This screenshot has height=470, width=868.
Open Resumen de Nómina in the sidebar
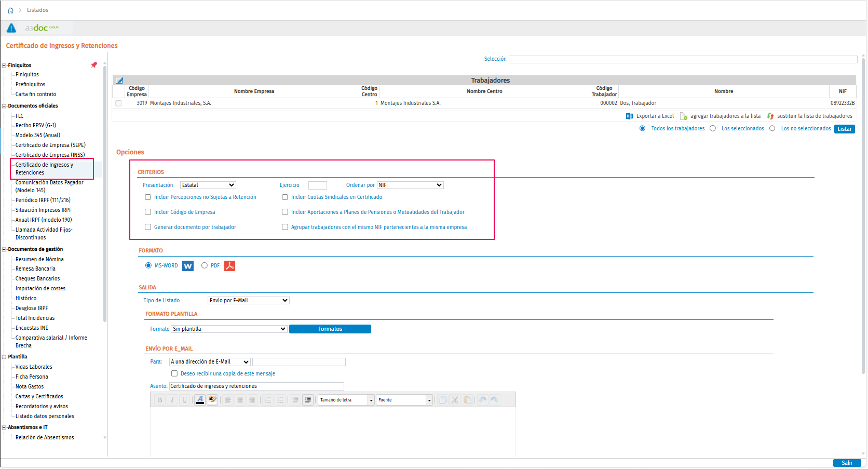pyautogui.click(x=39, y=259)
